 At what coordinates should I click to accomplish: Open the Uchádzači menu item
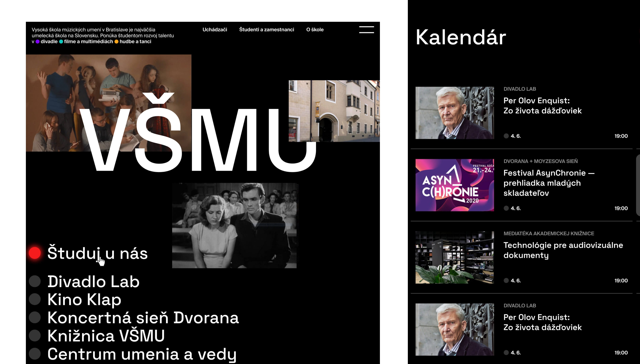pyautogui.click(x=215, y=29)
